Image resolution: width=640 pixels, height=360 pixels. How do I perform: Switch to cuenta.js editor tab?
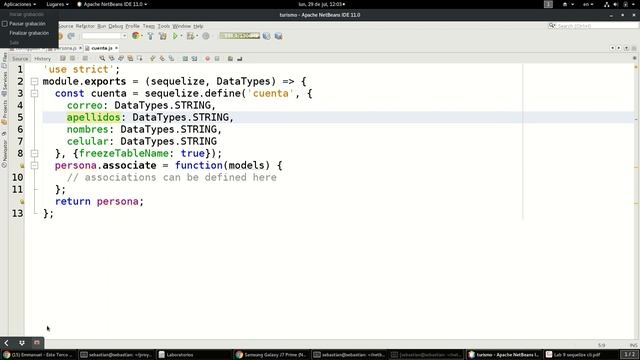tap(102, 48)
